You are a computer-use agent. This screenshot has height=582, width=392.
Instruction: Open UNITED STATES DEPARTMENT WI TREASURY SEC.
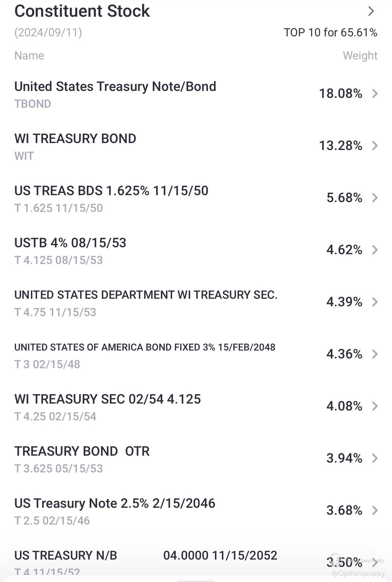(146, 295)
